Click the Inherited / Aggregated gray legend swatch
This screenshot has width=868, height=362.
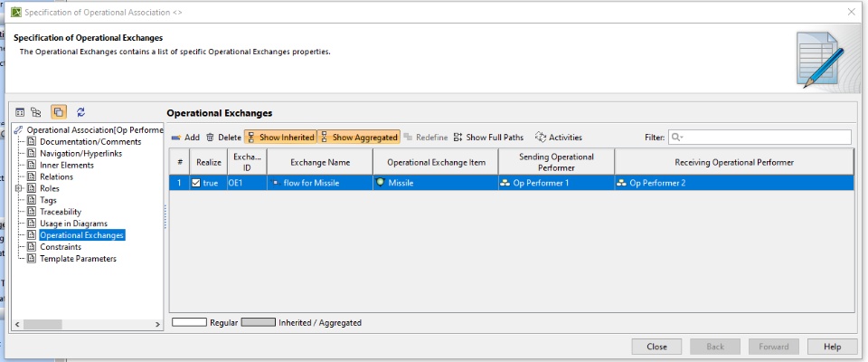click(258, 322)
